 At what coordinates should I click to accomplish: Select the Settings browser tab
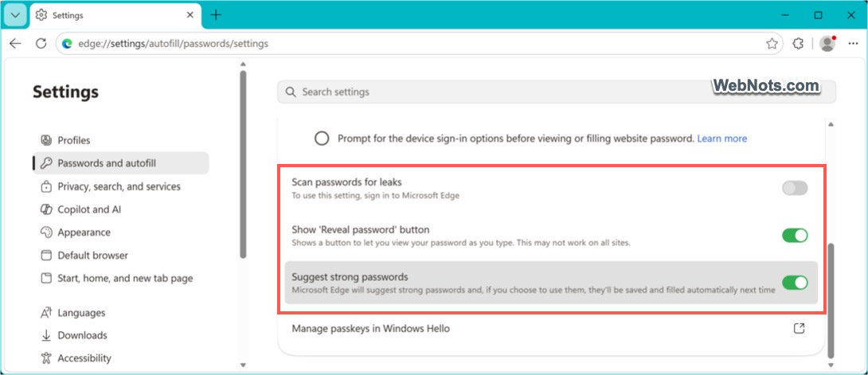[x=115, y=15]
